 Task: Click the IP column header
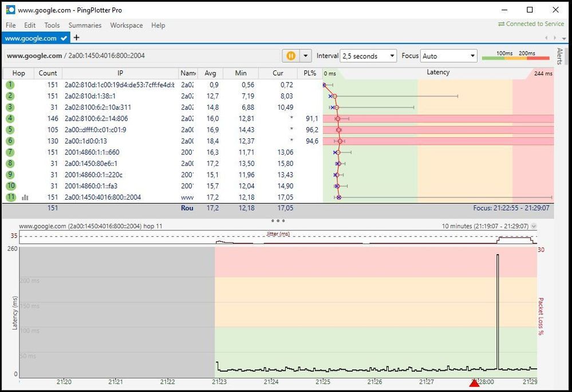tap(120, 73)
